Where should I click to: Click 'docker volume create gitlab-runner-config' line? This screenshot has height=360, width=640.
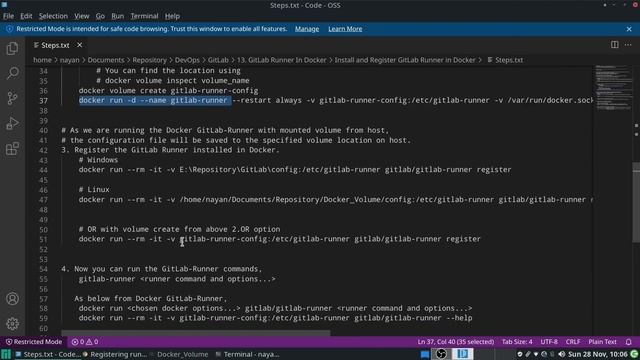pyautogui.click(x=168, y=91)
